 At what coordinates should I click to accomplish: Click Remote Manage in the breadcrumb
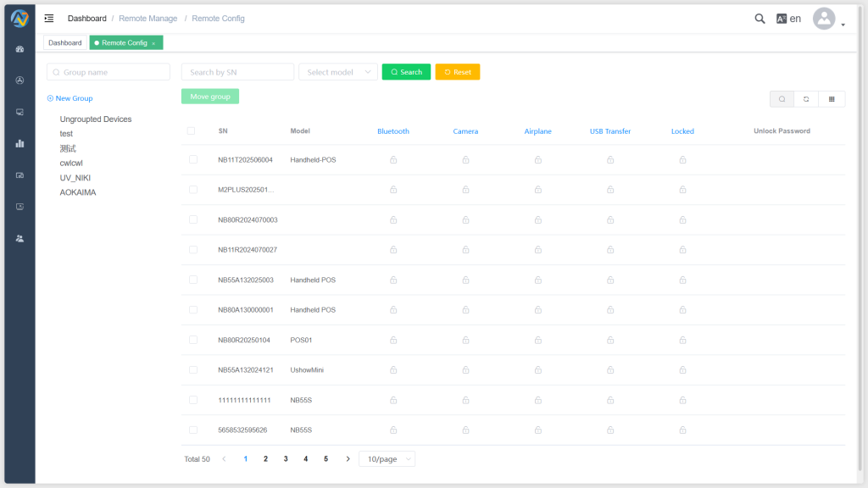coord(147,19)
